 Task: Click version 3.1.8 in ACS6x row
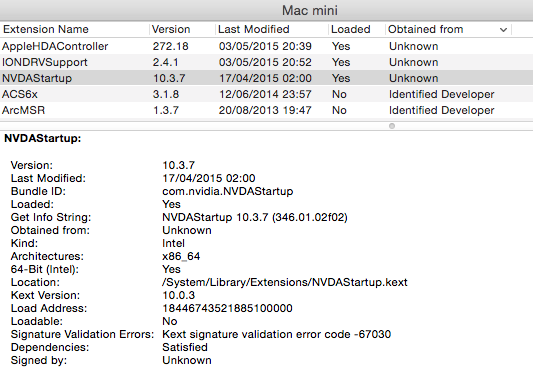point(166,94)
